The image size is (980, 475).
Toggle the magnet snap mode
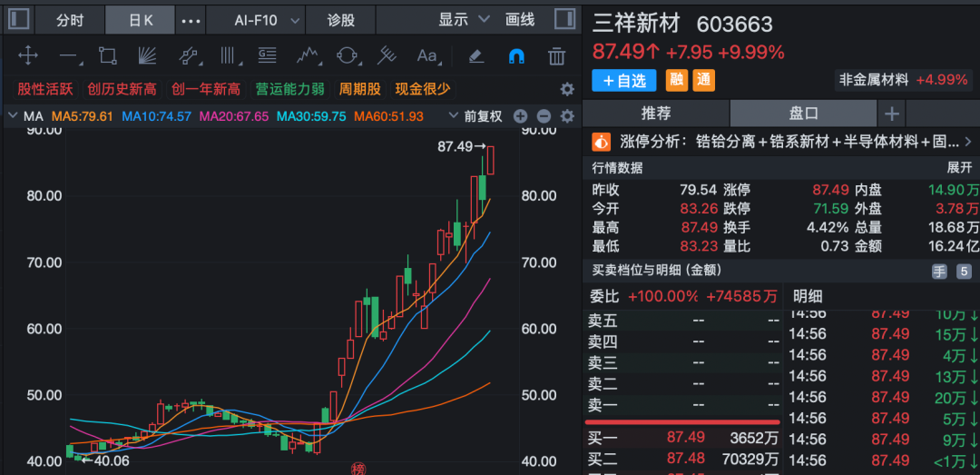coord(516,55)
